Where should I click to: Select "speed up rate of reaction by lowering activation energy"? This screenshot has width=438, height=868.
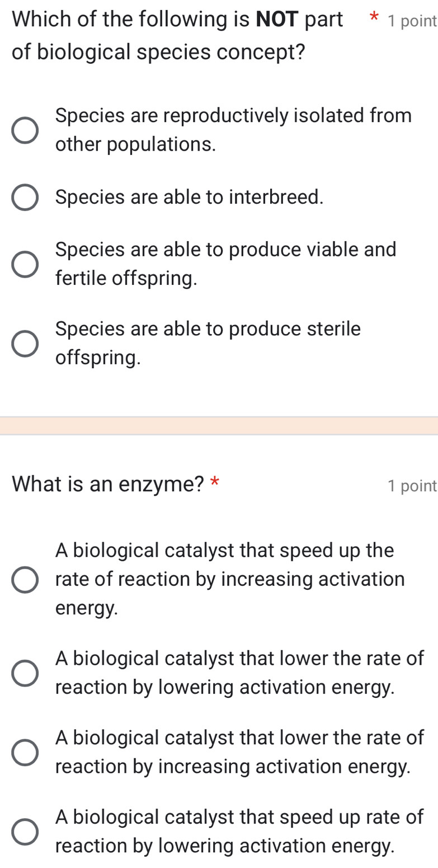pyautogui.click(x=25, y=832)
